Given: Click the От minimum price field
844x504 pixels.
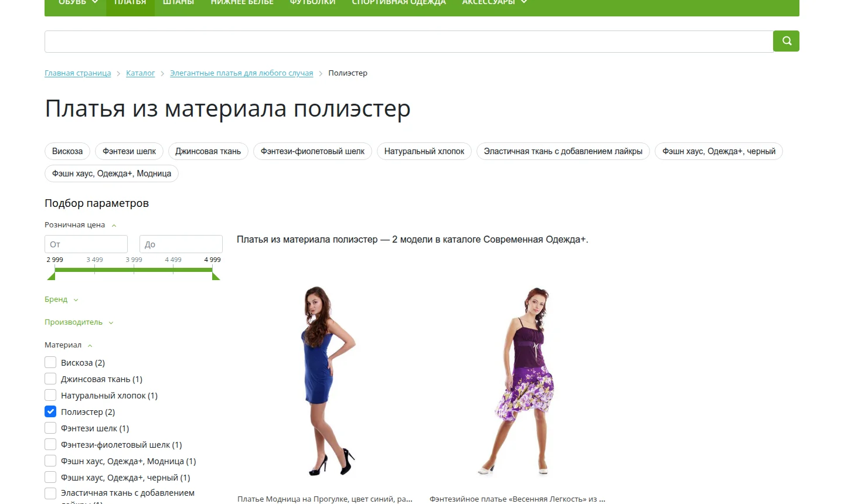Looking at the screenshot, I should tap(86, 244).
